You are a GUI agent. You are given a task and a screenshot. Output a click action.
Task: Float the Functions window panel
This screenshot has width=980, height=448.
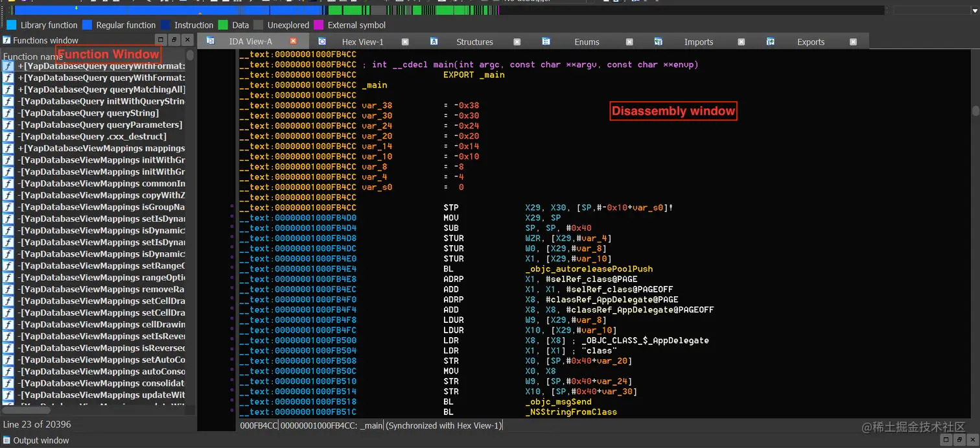point(174,40)
